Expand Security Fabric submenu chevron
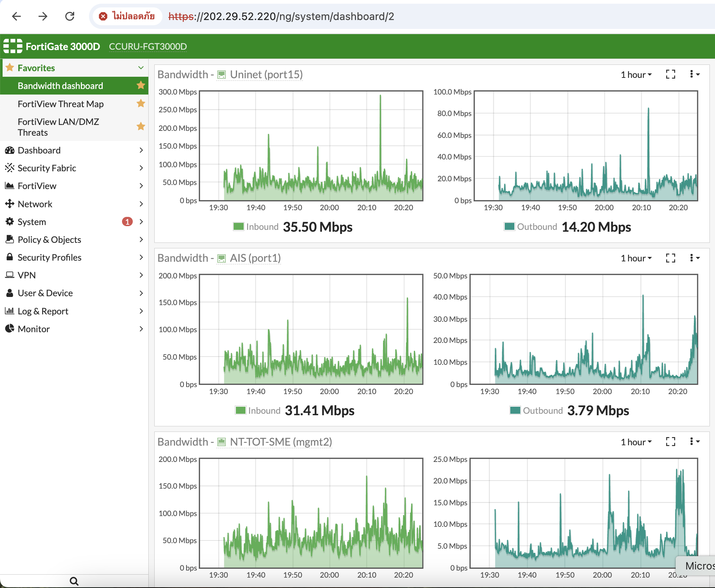 141,168
